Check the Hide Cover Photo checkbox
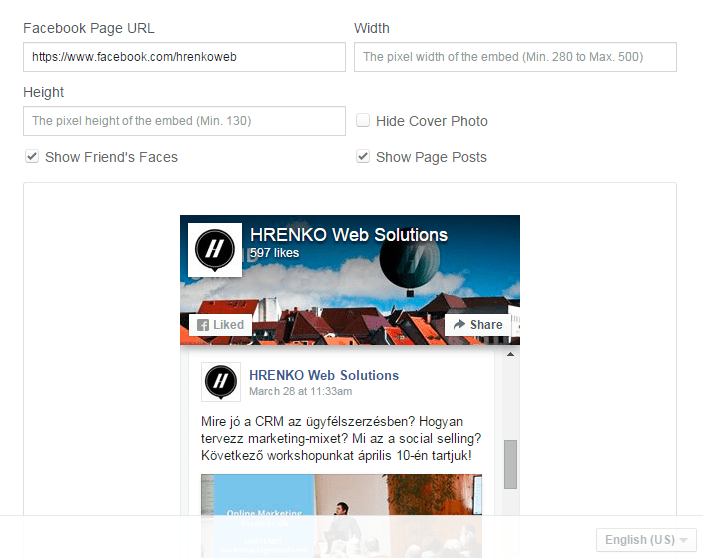703x558 pixels. click(x=363, y=121)
